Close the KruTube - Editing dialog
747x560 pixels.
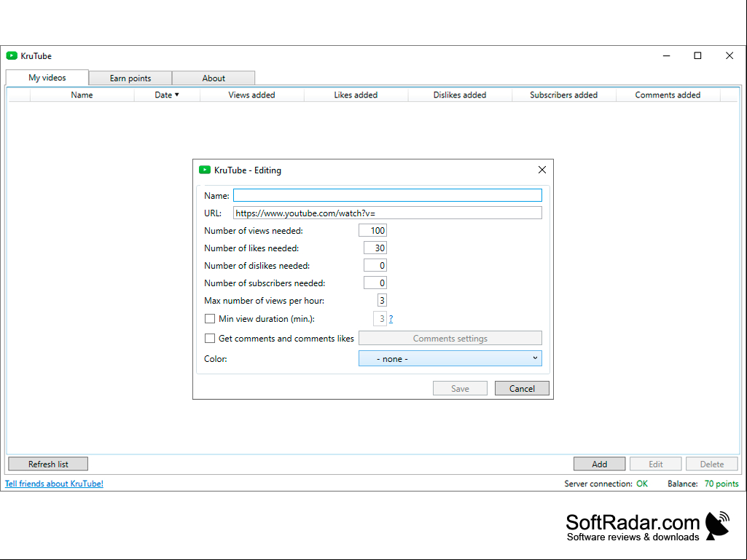pyautogui.click(x=541, y=170)
